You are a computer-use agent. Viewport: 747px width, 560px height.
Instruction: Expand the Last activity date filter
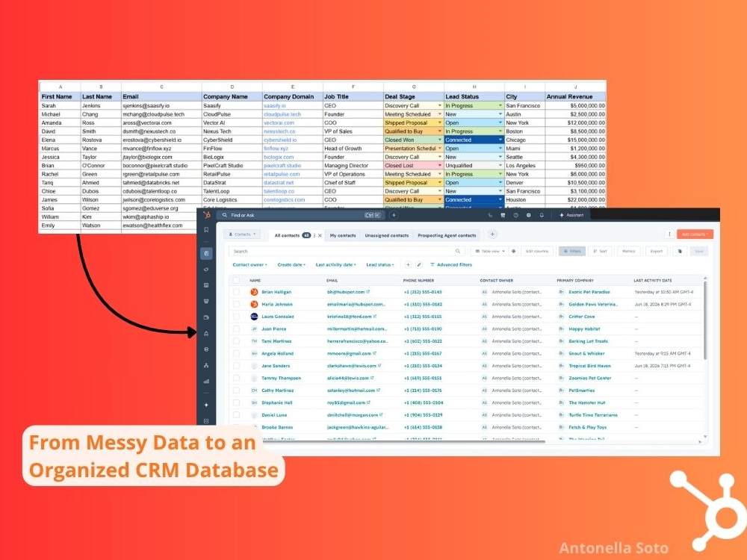336,265
